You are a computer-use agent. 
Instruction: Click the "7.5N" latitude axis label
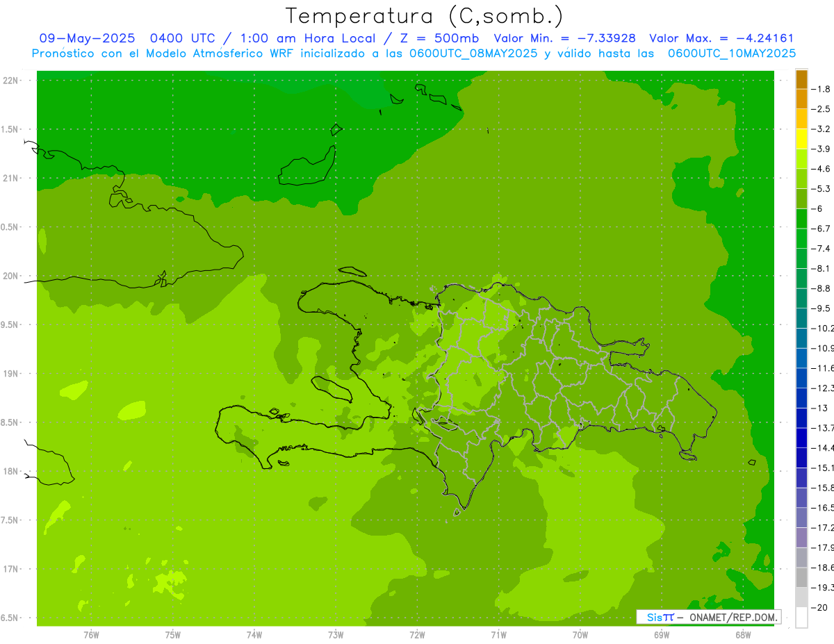(10, 520)
